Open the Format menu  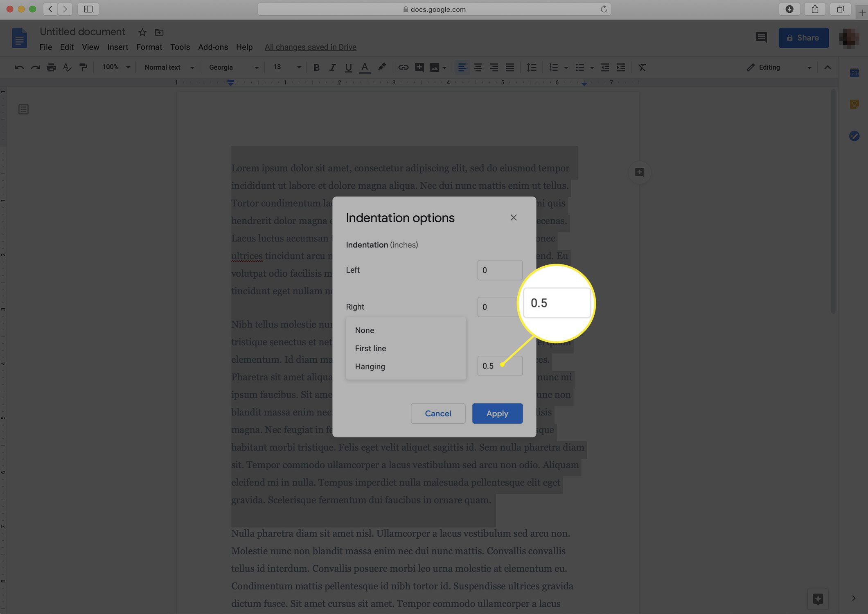click(x=149, y=47)
